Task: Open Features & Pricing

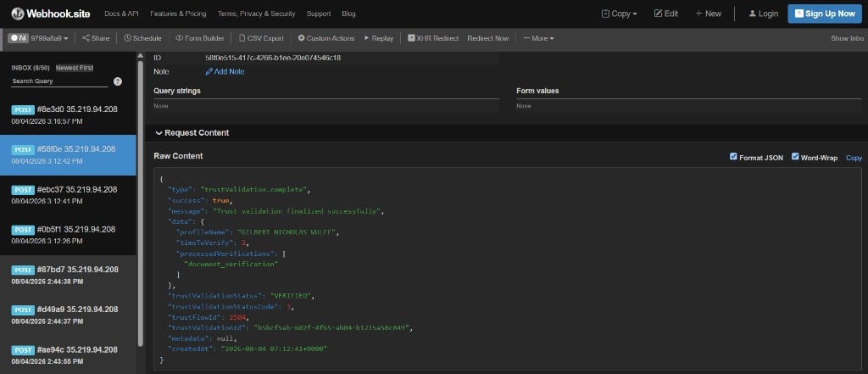Action: (178, 14)
